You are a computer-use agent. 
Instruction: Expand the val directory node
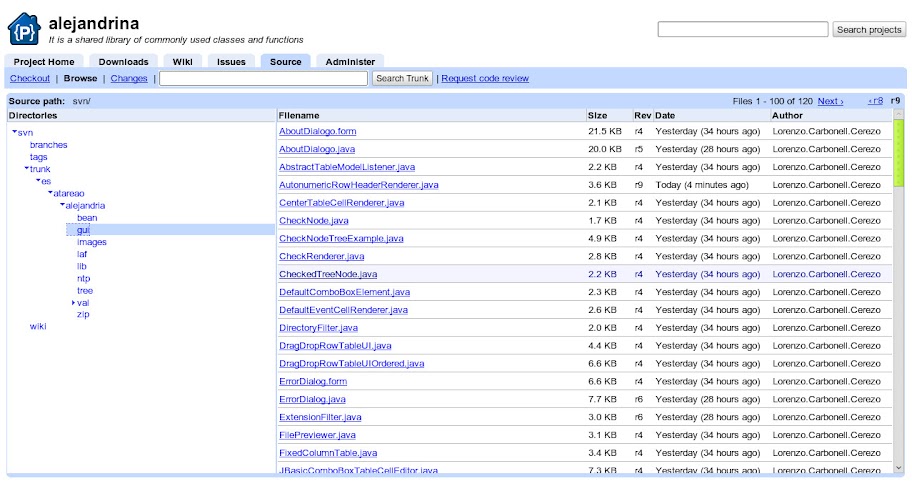[73, 302]
